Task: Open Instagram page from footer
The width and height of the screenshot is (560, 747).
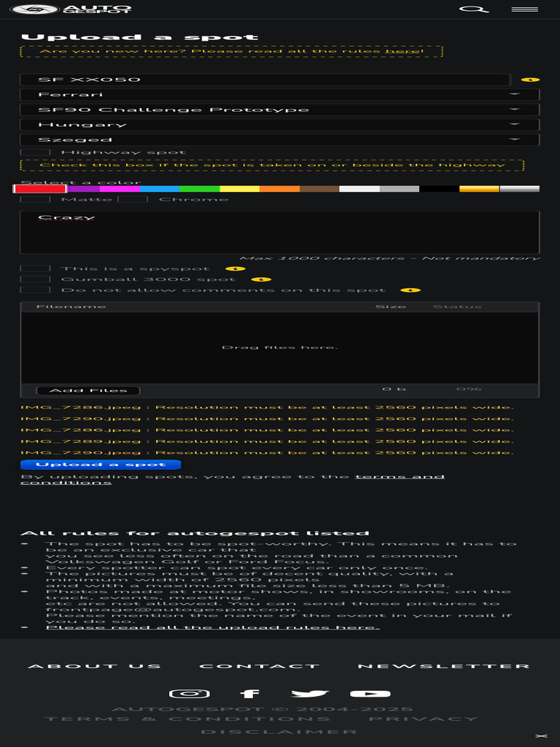Action: [x=190, y=694]
